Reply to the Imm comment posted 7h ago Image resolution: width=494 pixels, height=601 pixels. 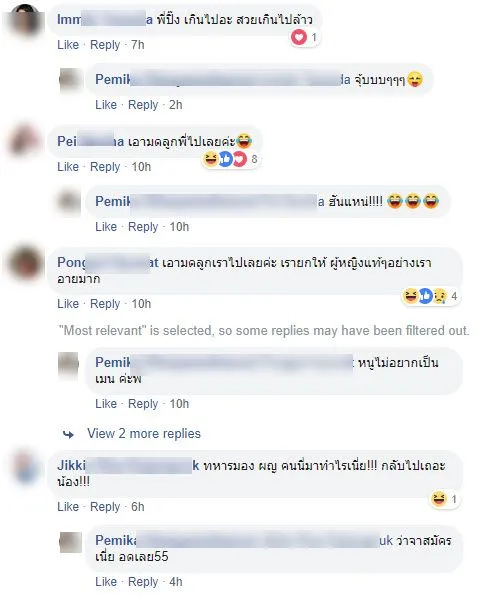click(x=105, y=45)
